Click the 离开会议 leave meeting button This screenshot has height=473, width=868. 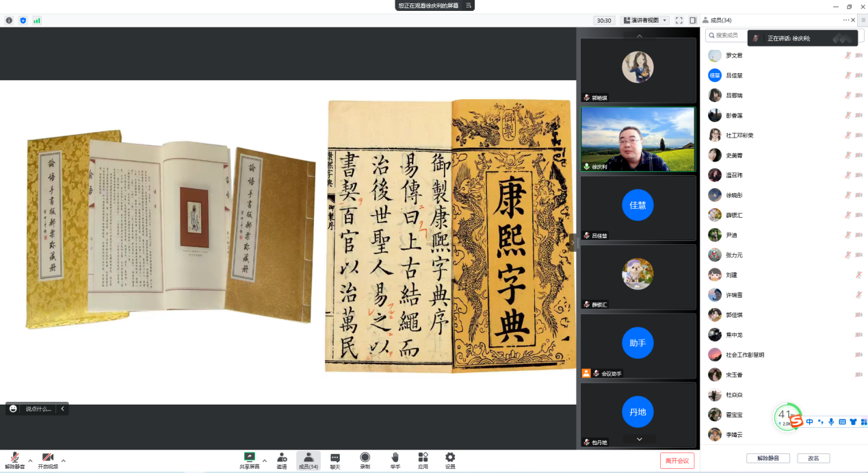coord(677,461)
